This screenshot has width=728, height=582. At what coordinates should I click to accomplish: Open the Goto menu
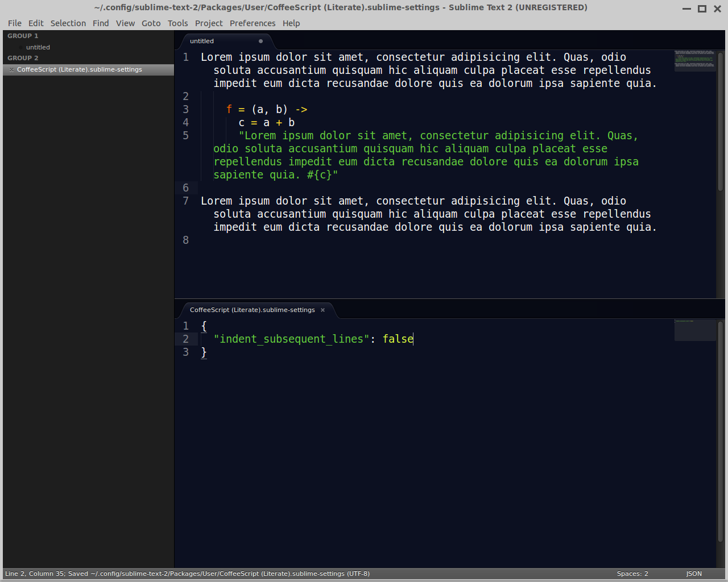pyautogui.click(x=151, y=23)
